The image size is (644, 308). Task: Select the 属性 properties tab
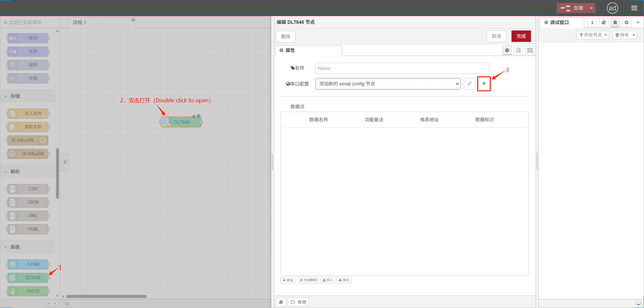tap(290, 50)
